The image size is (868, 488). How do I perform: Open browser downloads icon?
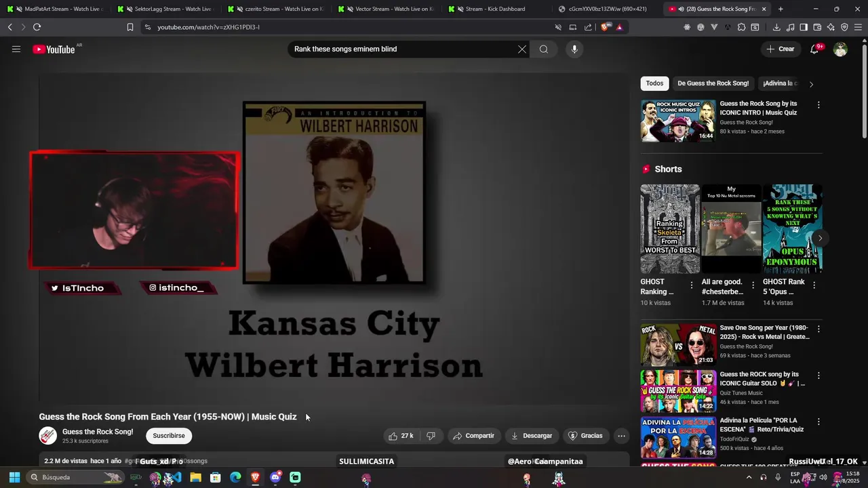click(x=776, y=27)
